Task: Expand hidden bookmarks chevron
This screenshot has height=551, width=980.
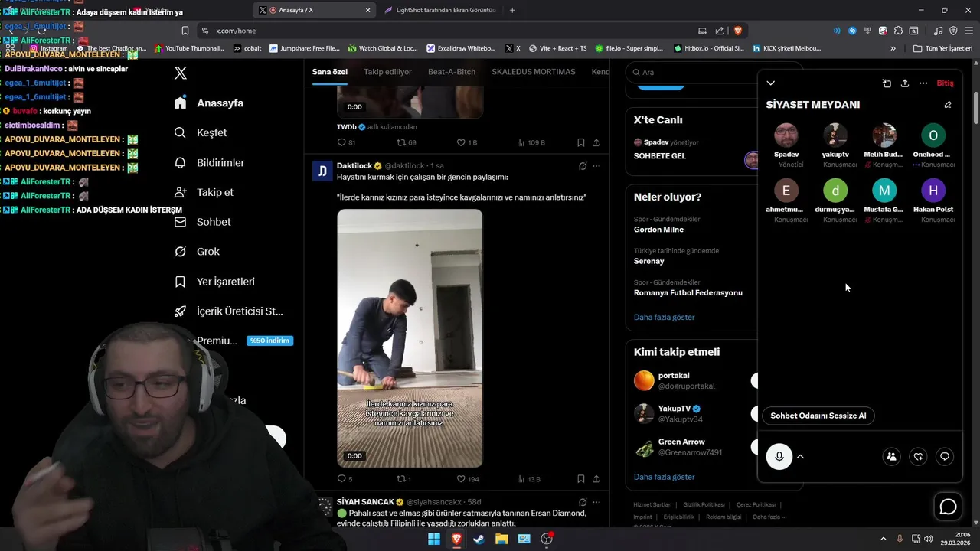Action: click(x=893, y=48)
